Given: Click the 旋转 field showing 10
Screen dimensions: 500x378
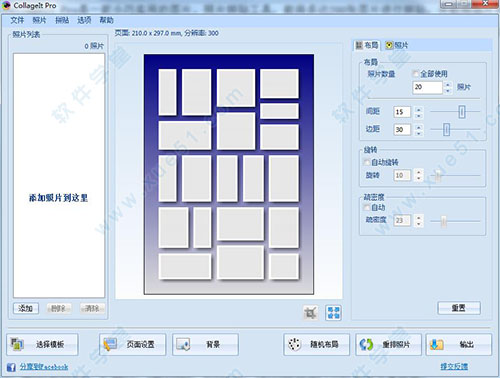Looking at the screenshot, I should pyautogui.click(x=402, y=175).
